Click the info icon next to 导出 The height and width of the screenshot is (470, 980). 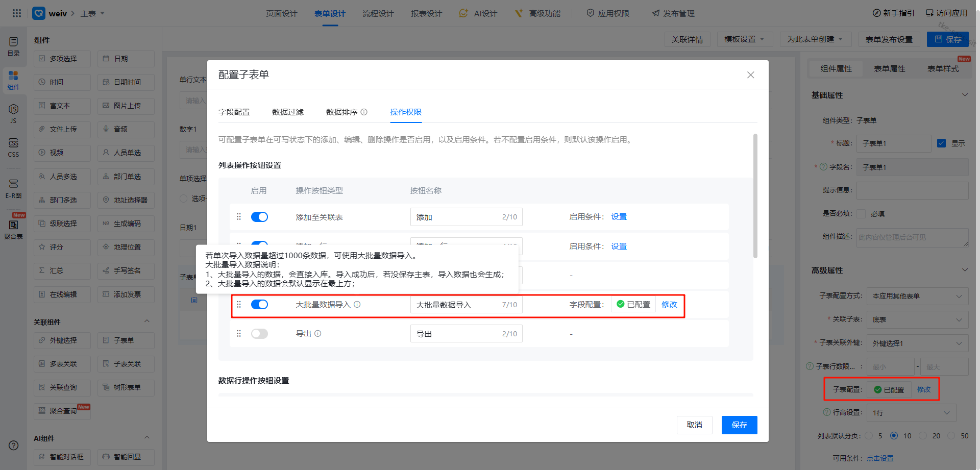coord(318,334)
